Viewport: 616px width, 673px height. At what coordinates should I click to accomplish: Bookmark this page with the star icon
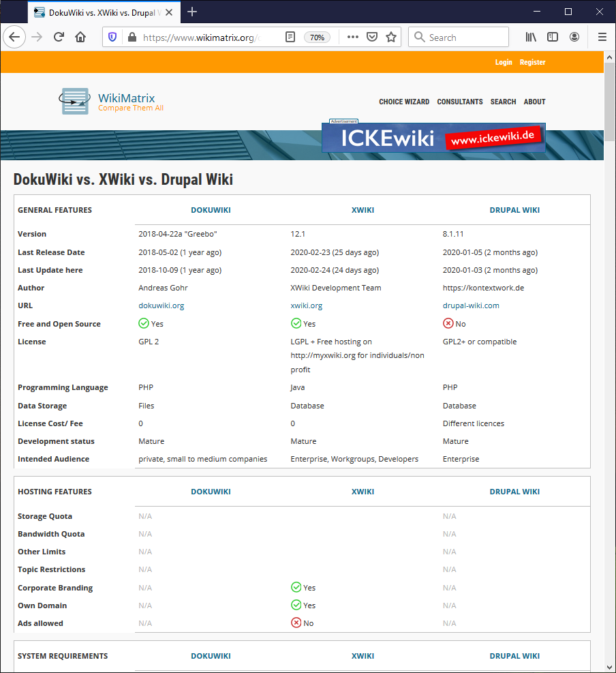pyautogui.click(x=390, y=37)
